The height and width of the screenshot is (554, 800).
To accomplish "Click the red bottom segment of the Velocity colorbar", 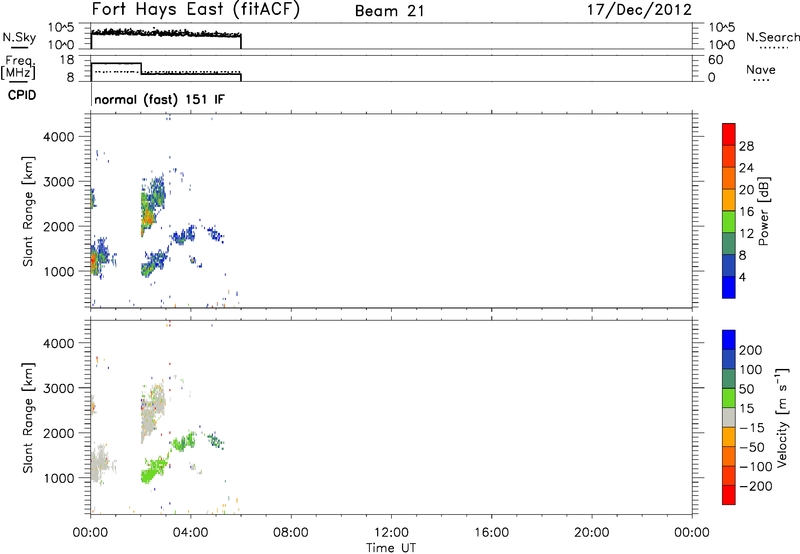I will coord(729,495).
